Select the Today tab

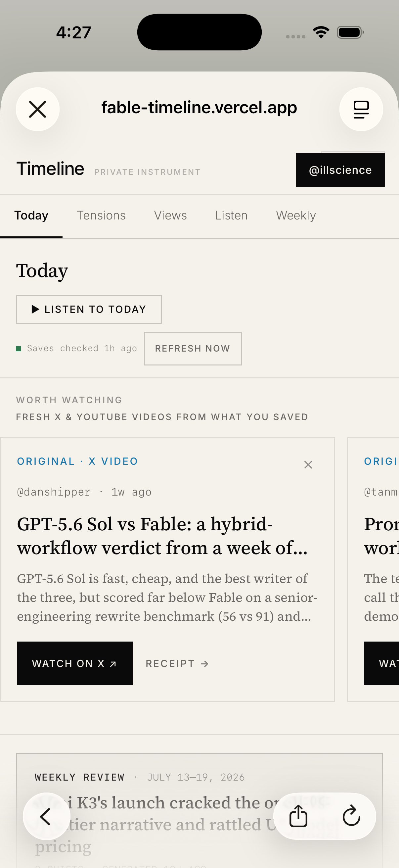[x=31, y=215]
